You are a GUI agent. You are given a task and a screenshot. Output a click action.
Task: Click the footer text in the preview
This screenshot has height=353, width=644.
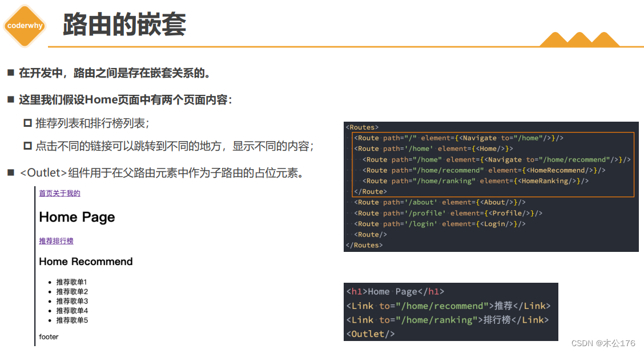[48, 337]
